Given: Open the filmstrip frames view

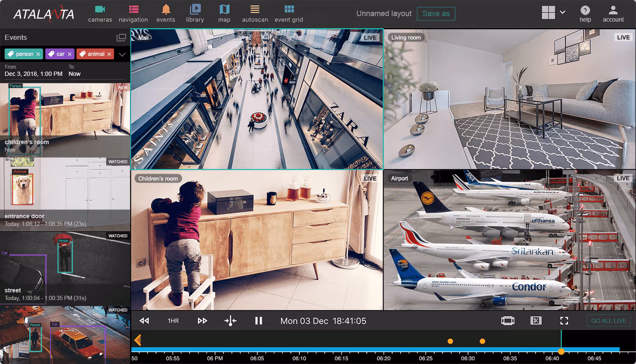Looking at the screenshot, I should click(x=508, y=321).
